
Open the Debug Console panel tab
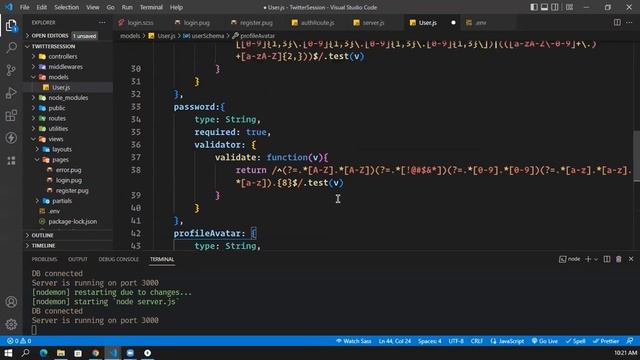coord(118,259)
